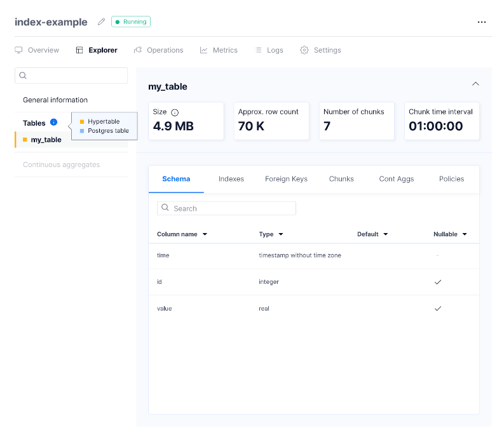The height and width of the screenshot is (442, 504).
Task: Sort by Column name dropdown arrow
Action: click(205, 234)
